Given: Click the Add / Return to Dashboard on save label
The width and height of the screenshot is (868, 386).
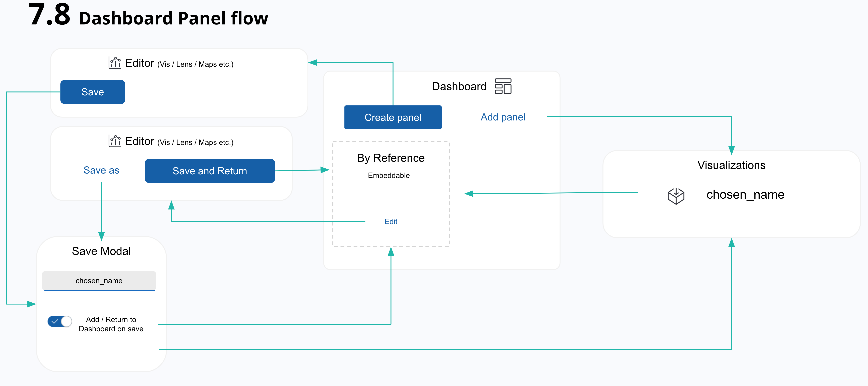Looking at the screenshot, I should pos(111,324).
